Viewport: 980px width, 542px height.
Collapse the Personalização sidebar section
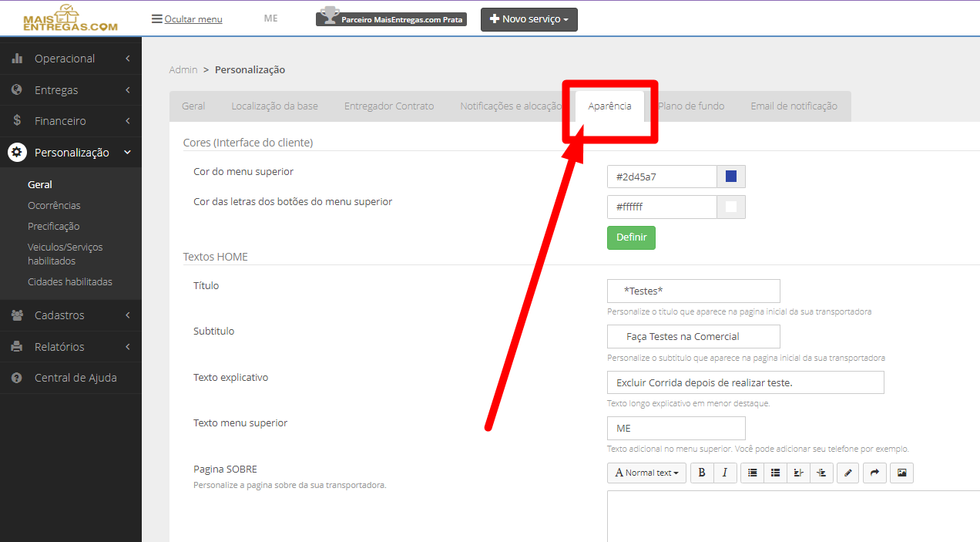(x=71, y=153)
